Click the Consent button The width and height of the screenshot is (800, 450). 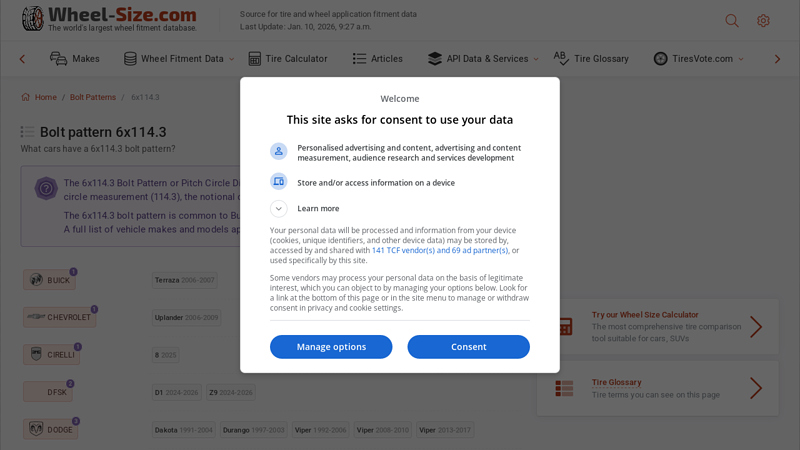click(x=468, y=347)
